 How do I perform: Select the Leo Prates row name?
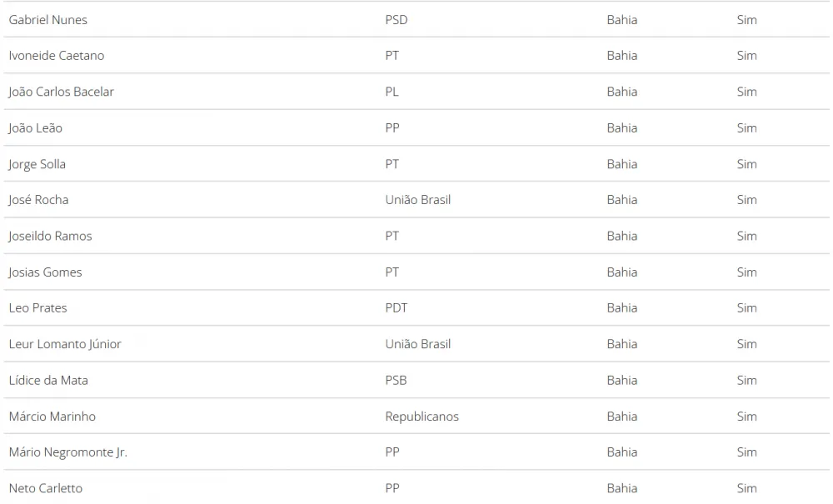click(37, 308)
